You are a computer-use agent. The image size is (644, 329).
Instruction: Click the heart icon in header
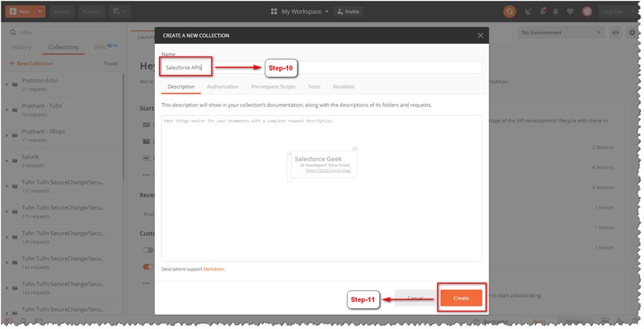click(570, 11)
